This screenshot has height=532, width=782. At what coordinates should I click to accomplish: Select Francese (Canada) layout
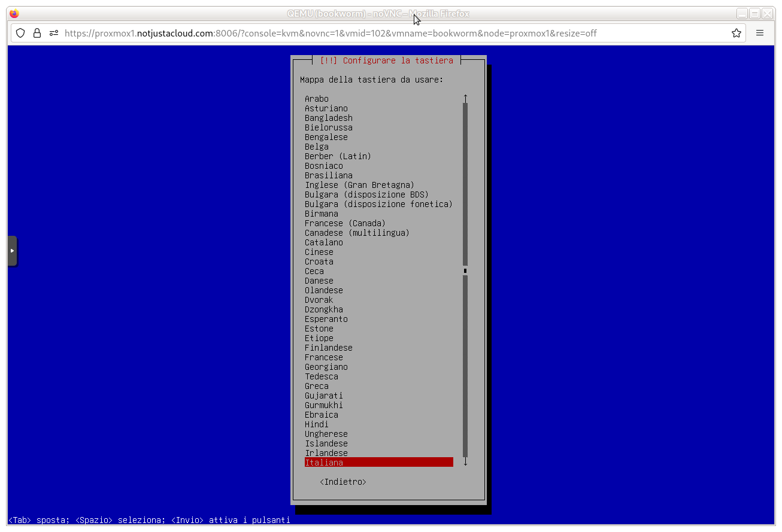pyautogui.click(x=345, y=223)
